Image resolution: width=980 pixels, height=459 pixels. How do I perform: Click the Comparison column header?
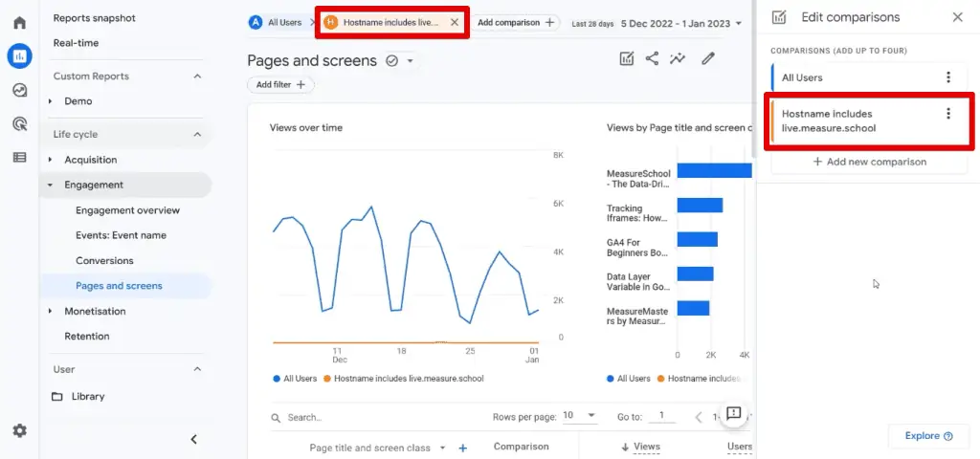[522, 447]
